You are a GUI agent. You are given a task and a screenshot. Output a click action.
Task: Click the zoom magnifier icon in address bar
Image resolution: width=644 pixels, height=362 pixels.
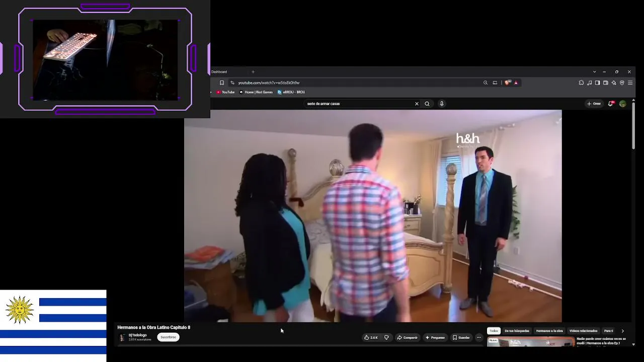tap(486, 83)
